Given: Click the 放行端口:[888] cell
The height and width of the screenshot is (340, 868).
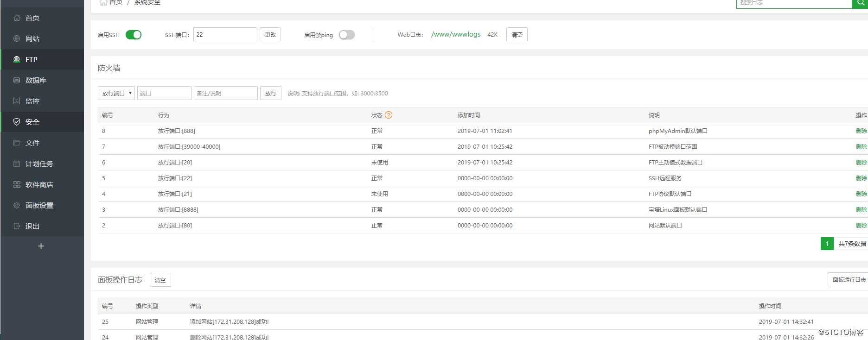Looking at the screenshot, I should 177,131.
